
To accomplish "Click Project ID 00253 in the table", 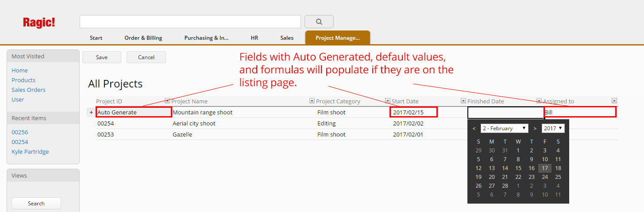I will pos(106,134).
